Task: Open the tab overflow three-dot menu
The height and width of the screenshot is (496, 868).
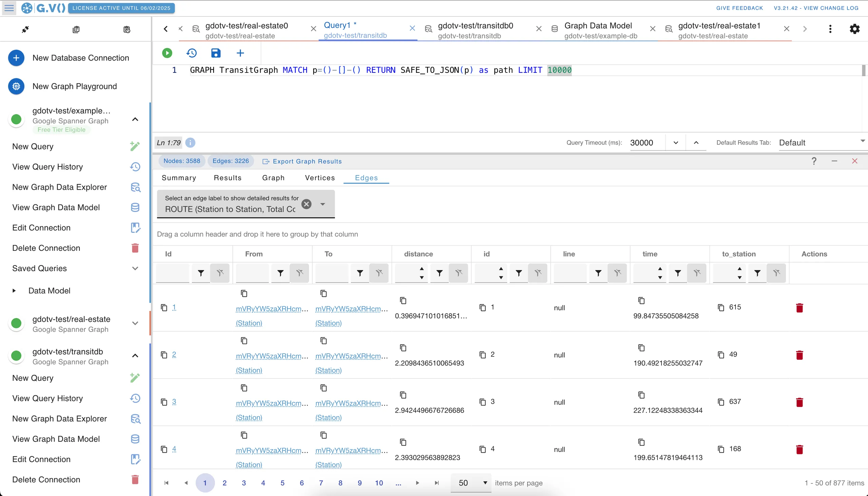Action: [x=830, y=29]
